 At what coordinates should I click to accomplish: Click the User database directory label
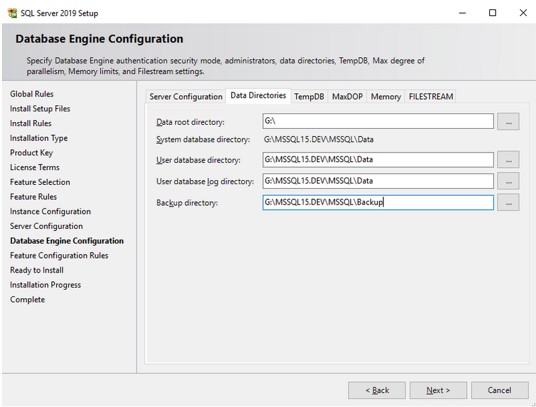pyautogui.click(x=198, y=160)
